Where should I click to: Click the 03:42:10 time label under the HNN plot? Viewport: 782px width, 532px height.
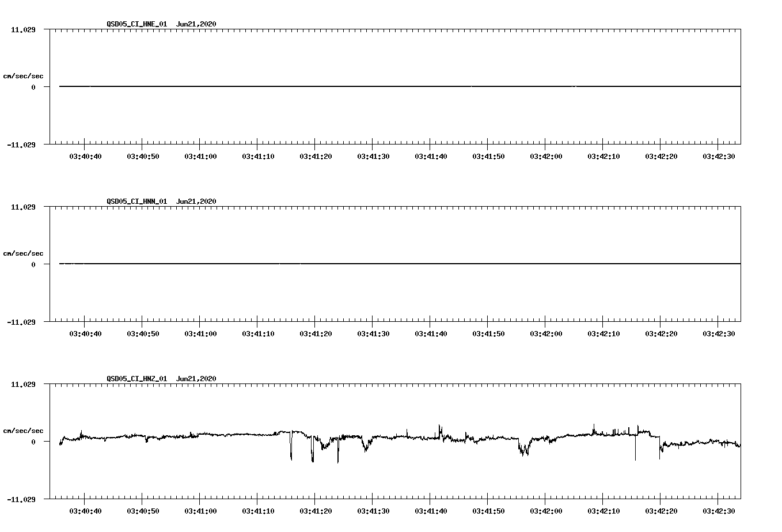coord(603,334)
